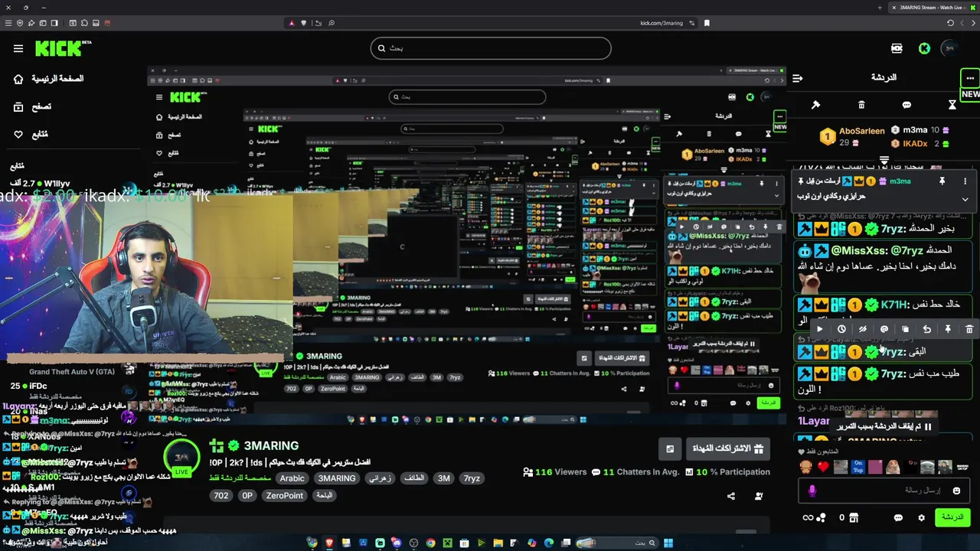Open pinned message three-dots menu
Screen dimensions: 980x551
coord(965,181)
